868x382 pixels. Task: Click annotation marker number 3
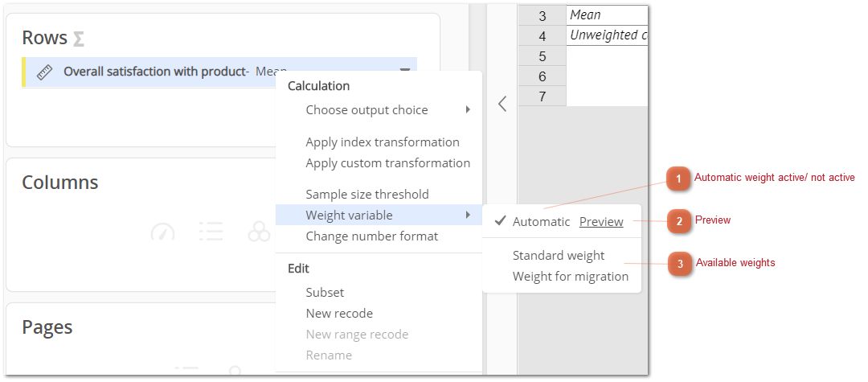(x=680, y=264)
